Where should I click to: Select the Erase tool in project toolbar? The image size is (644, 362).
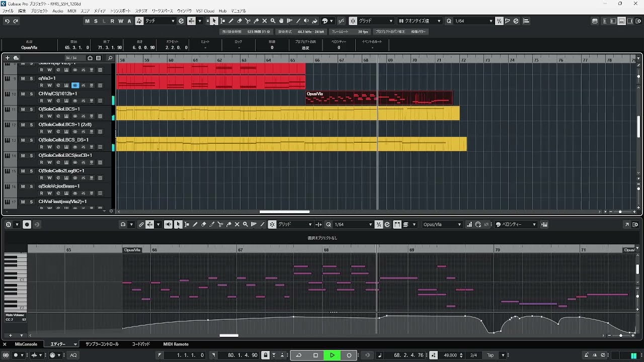click(x=239, y=21)
